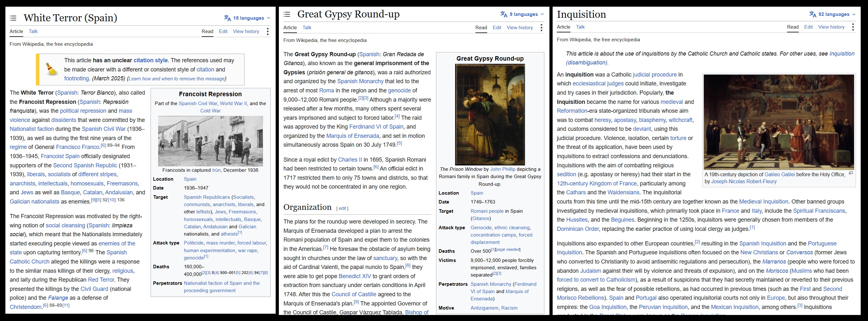Click the 'Council of Castile' link

pos(354,294)
